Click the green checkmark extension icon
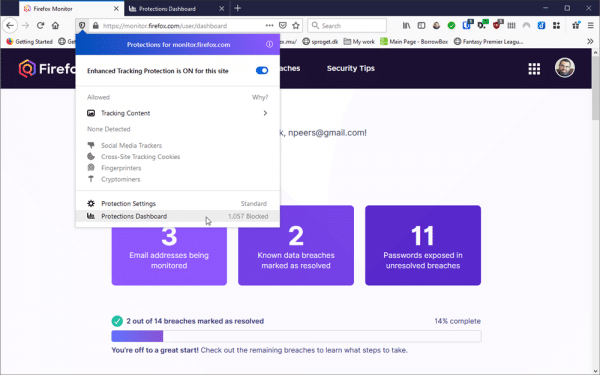This screenshot has width=600, height=375. (452, 26)
